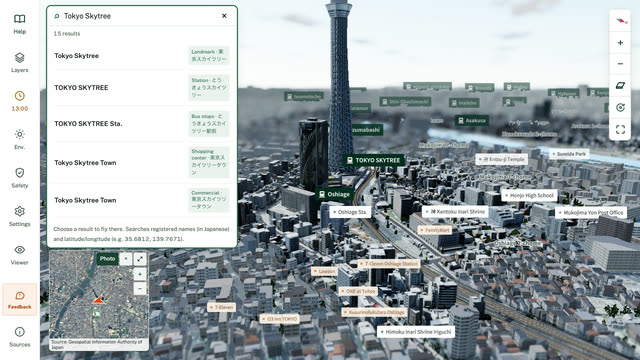Click the TOKYO SKYTREE station map label
Screen dimensions: 640x360
(x=373, y=160)
